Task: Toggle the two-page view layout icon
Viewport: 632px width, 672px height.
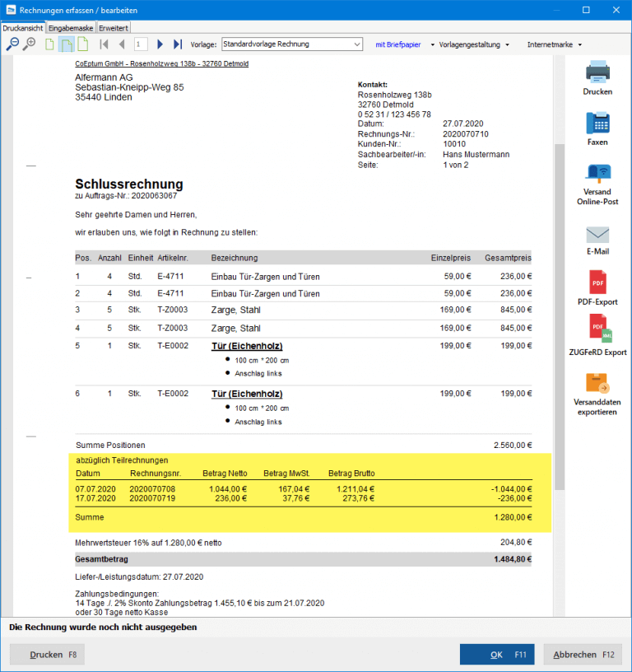Action: (67, 44)
